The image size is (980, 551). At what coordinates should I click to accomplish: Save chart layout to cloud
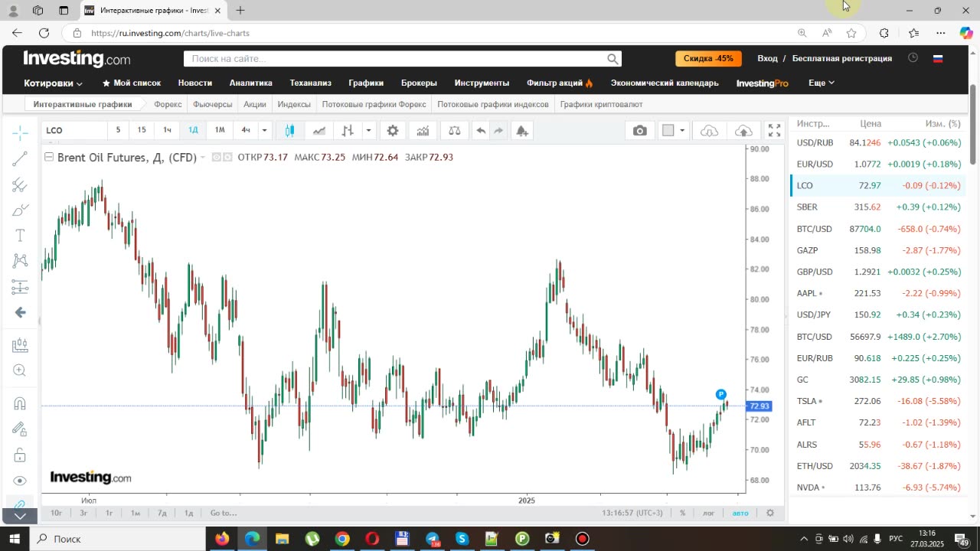coord(743,131)
